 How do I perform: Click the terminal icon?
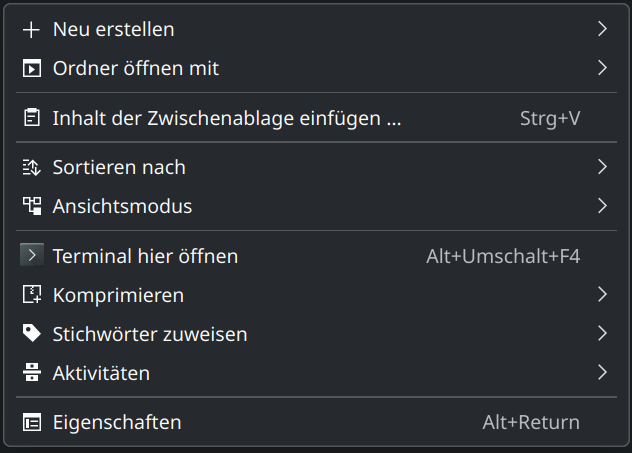tap(32, 255)
